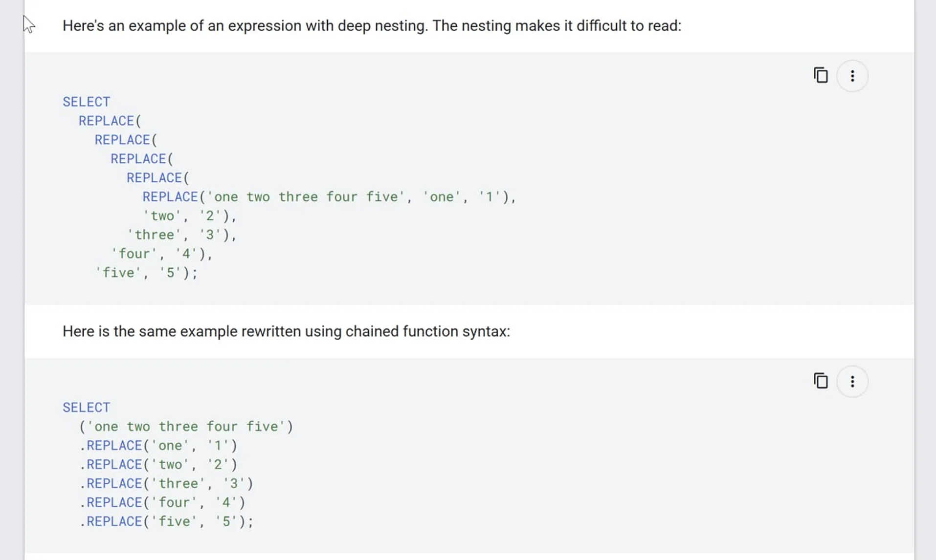Click the "'four', '4')," line in nested code
This screenshot has height=560, width=936.
(x=161, y=254)
